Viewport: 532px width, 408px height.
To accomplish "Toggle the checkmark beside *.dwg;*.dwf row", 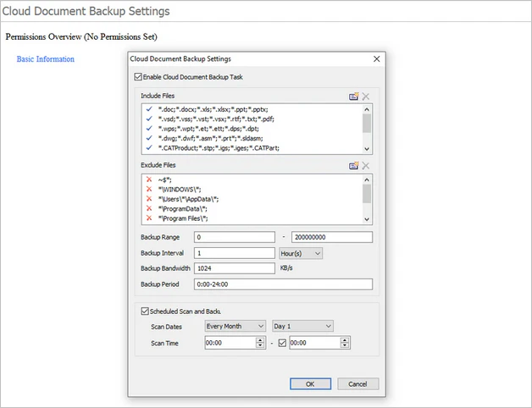I will (149, 138).
